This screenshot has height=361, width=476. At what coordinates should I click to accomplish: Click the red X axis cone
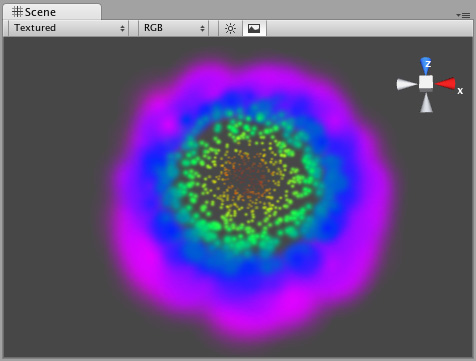point(445,83)
